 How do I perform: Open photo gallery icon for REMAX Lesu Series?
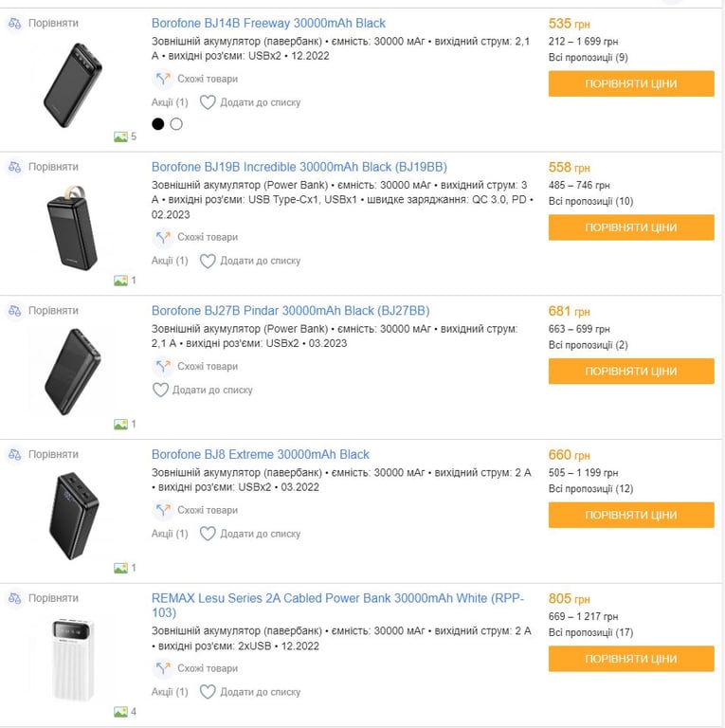coord(120,712)
